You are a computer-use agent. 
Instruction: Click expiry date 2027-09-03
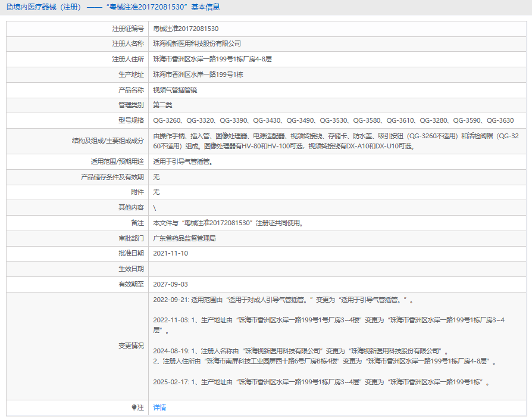pos(171,284)
